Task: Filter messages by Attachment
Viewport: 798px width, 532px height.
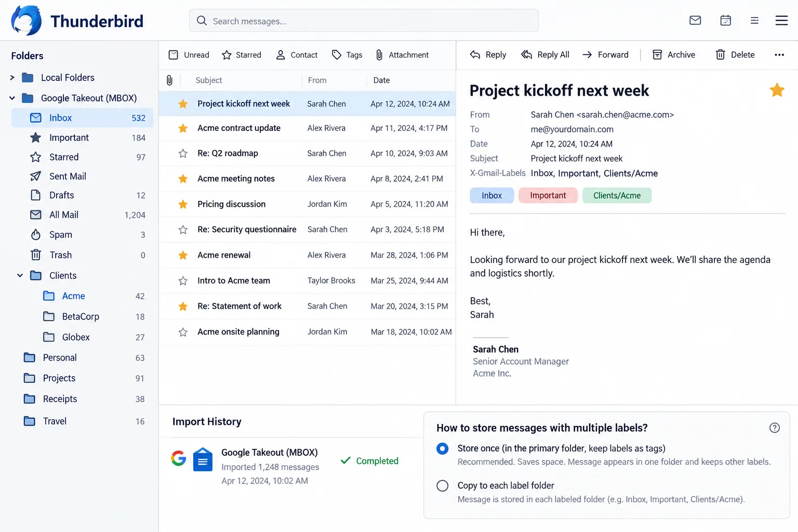Action: click(402, 55)
